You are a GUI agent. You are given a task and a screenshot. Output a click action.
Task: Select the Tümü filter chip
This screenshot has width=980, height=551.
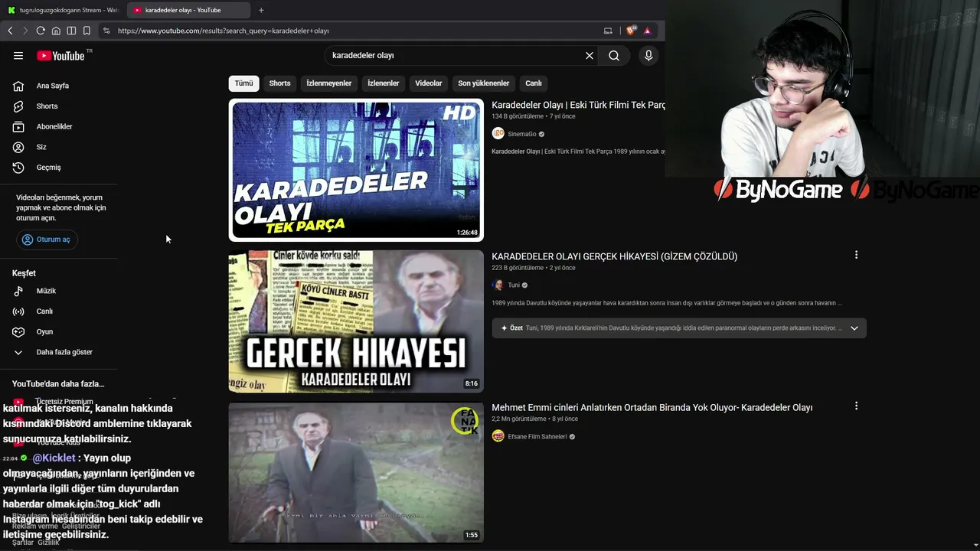(243, 83)
